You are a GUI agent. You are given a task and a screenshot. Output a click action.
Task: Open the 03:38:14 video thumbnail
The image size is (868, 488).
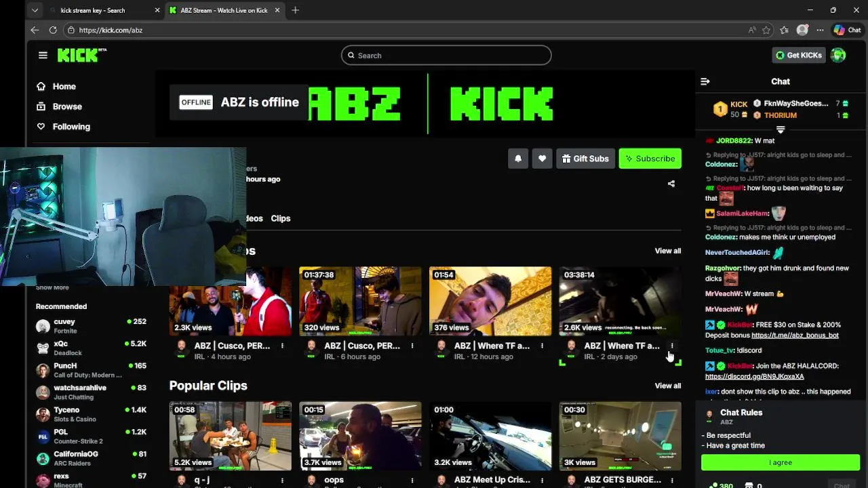coord(620,301)
